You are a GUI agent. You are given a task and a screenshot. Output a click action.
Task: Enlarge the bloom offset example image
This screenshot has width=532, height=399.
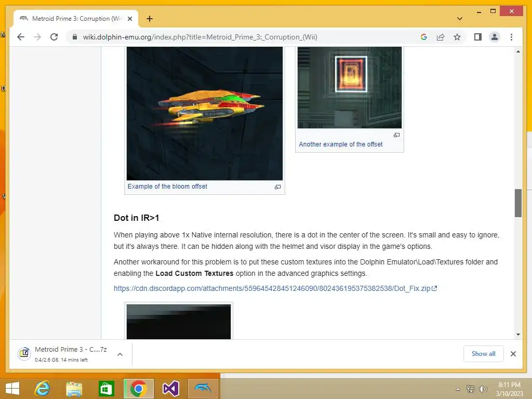tap(277, 187)
